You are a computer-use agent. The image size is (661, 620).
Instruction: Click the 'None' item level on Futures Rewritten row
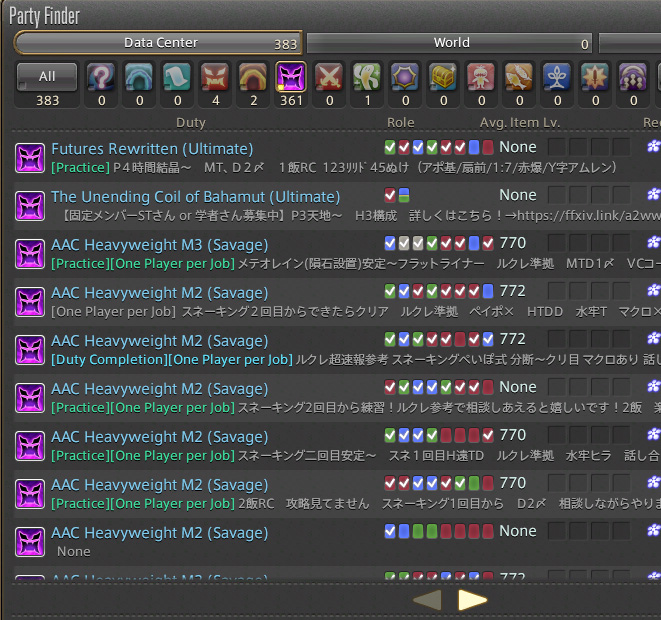(x=518, y=147)
